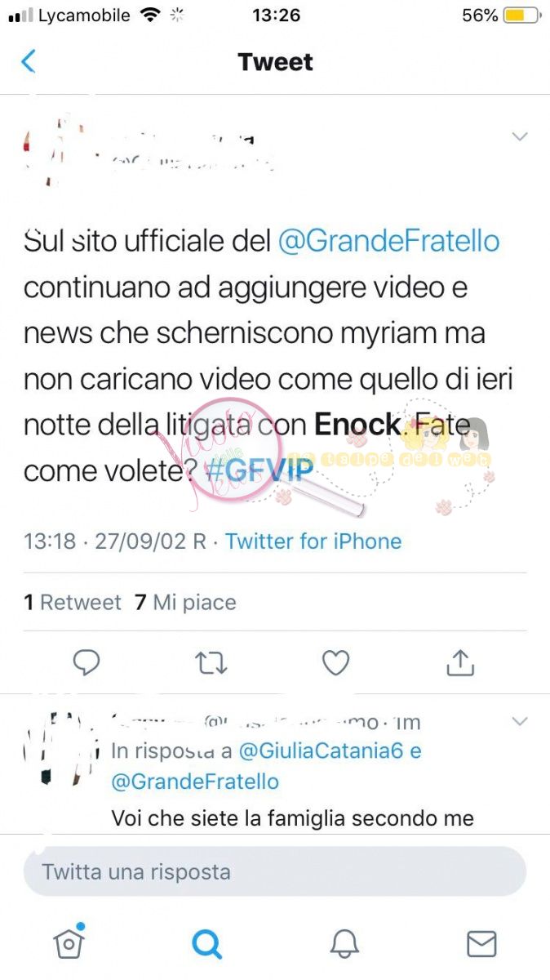Viewport: 550px width, 980px height.
Task: Like the tweet with heart icon
Action: [335, 663]
